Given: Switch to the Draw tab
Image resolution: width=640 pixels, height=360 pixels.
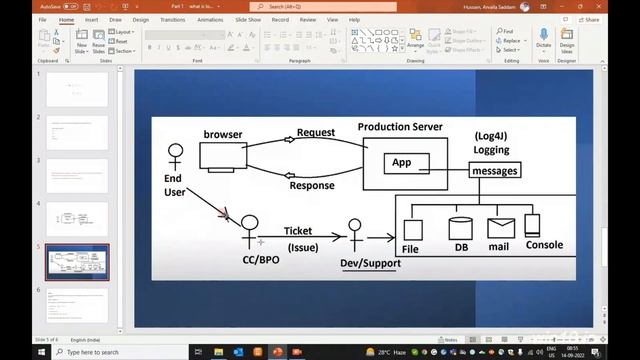Looking at the screenshot, I should click(x=116, y=20).
